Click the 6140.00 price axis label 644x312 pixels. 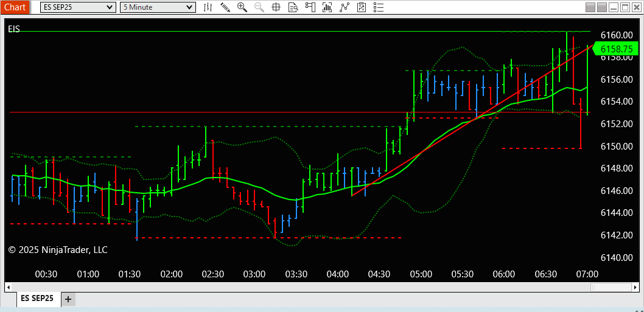tap(617, 257)
